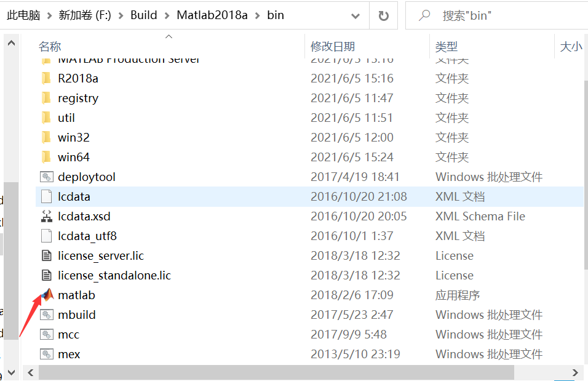
Task: Select the win64 file name
Action: [x=74, y=158]
